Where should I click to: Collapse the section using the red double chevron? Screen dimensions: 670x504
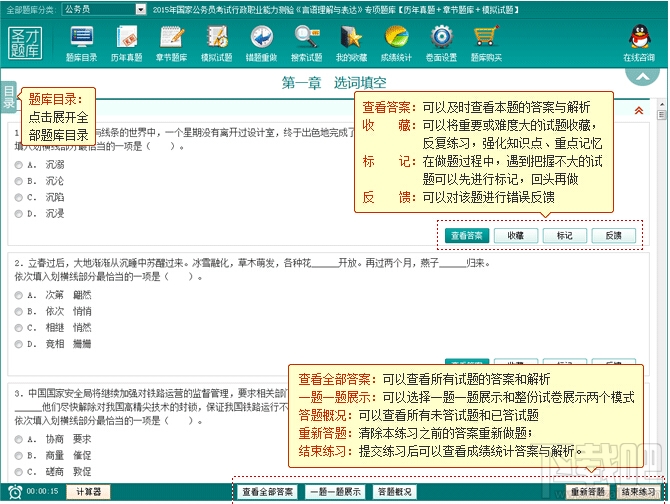tap(639, 110)
